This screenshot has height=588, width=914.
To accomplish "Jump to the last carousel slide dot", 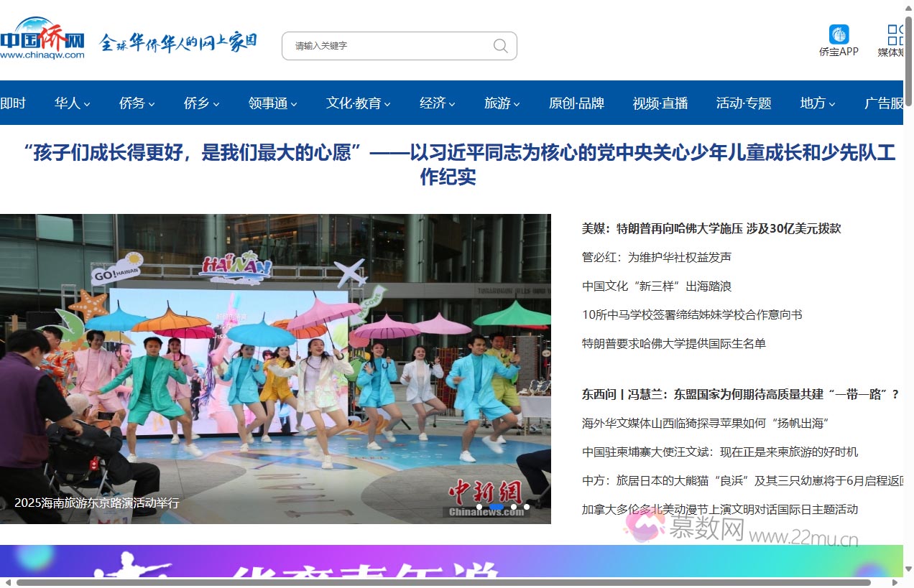I will pyautogui.click(x=527, y=507).
